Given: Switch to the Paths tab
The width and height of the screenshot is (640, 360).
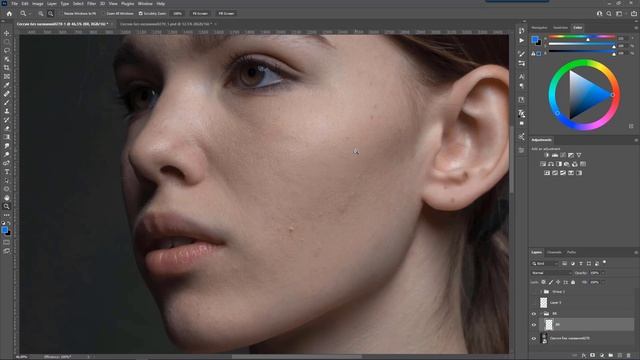Looking at the screenshot, I should pos(571,252).
